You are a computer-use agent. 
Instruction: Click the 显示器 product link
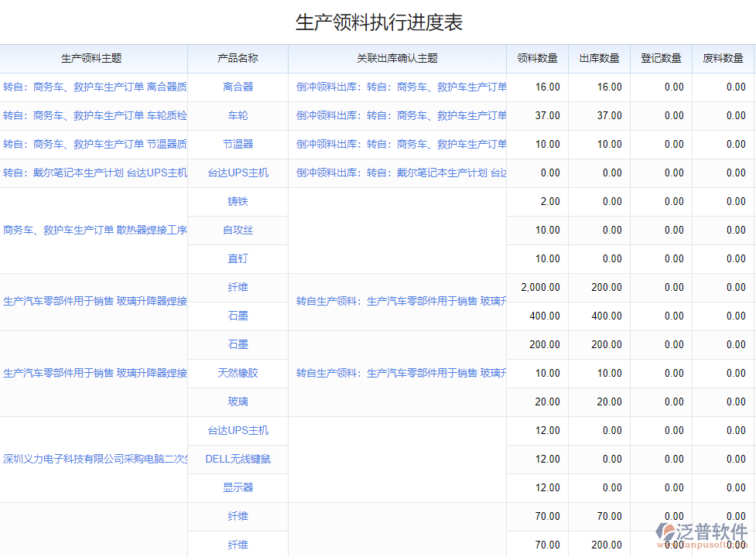[x=238, y=487]
